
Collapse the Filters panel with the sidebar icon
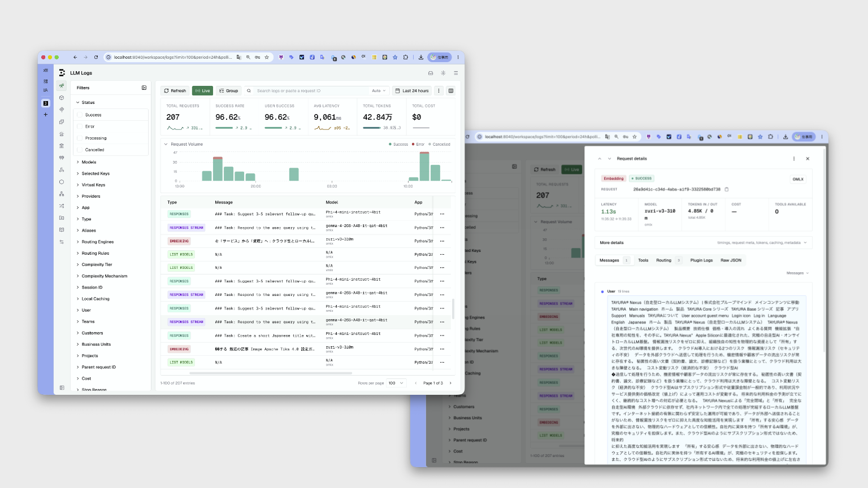click(144, 88)
